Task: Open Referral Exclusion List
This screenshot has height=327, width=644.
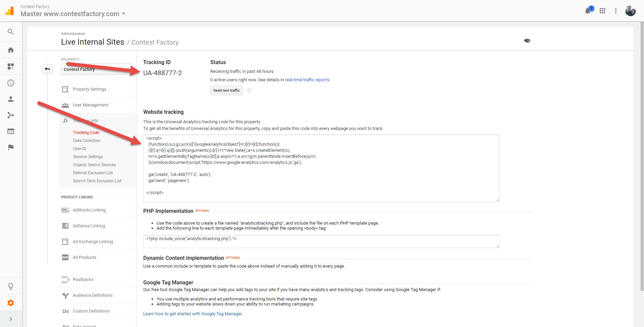Action: pos(93,173)
